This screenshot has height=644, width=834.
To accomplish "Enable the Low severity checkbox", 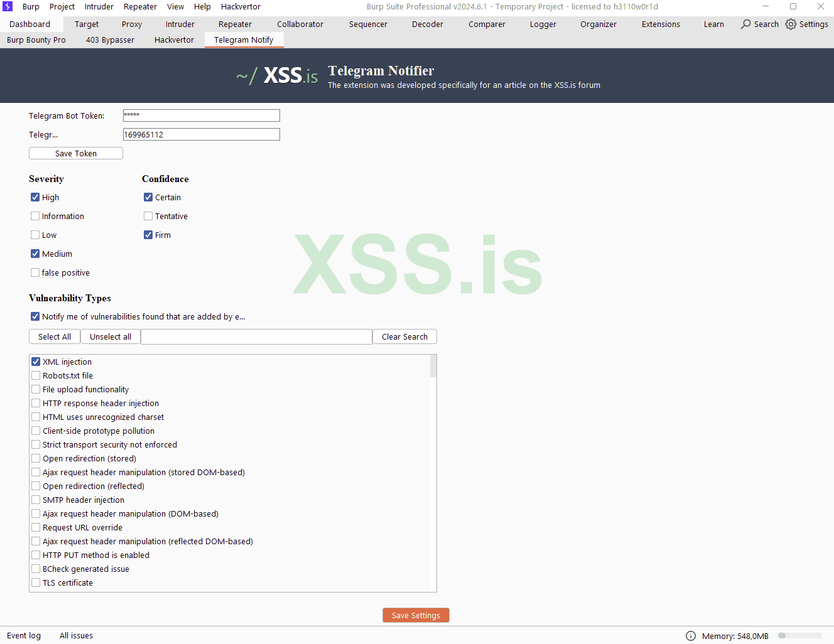I will [35, 235].
